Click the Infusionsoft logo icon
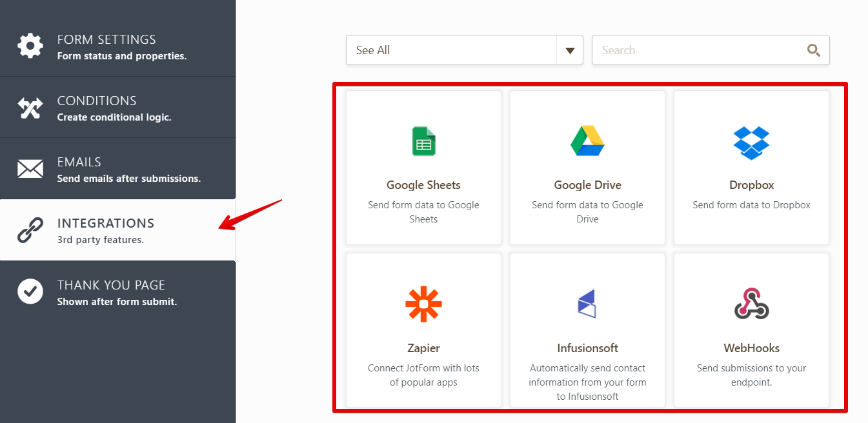This screenshot has height=423, width=868. (587, 304)
